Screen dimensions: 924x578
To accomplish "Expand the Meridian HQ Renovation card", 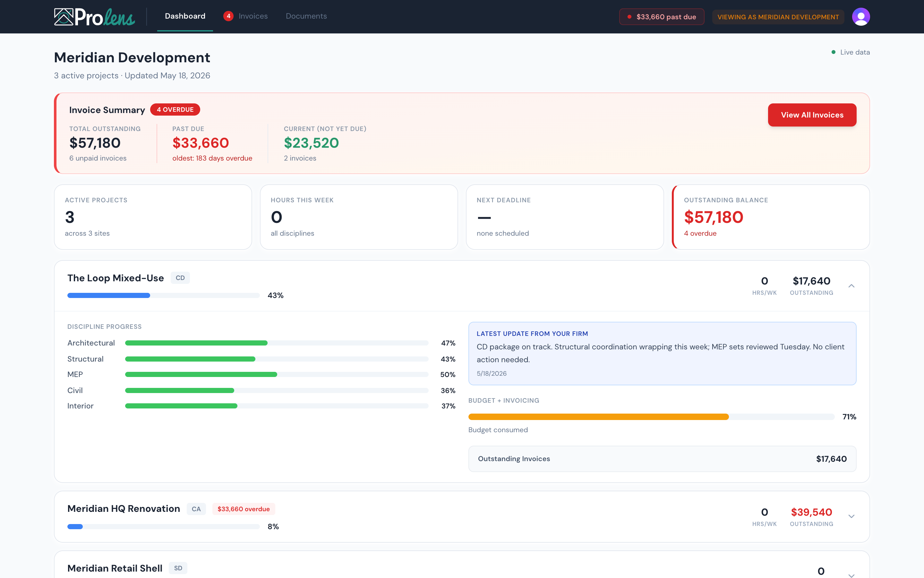I will tap(851, 516).
